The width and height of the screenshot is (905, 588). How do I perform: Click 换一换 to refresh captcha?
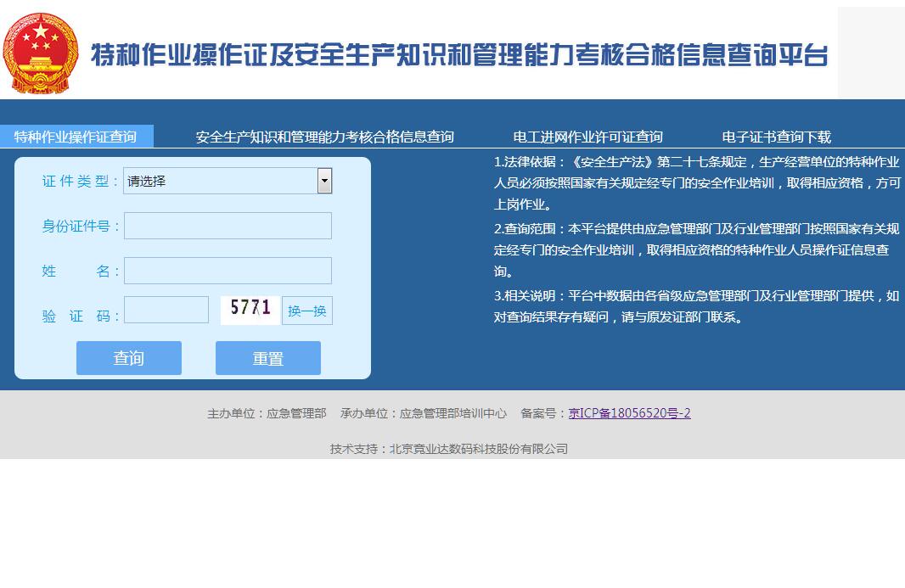[306, 311]
